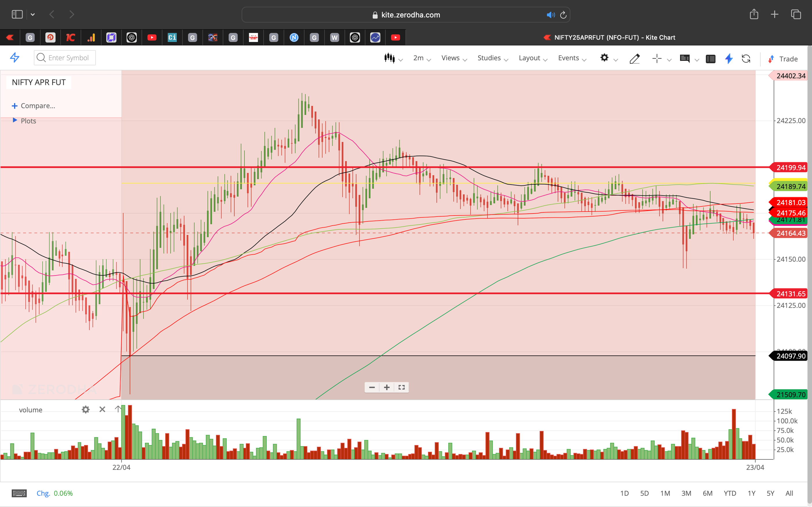Toggle the Safari sidebar icon
Viewport: 812px width, 507px height.
pyautogui.click(x=17, y=14)
